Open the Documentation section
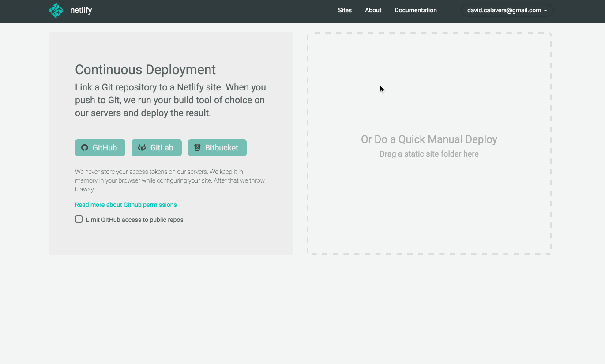The width and height of the screenshot is (605, 364). (x=415, y=10)
